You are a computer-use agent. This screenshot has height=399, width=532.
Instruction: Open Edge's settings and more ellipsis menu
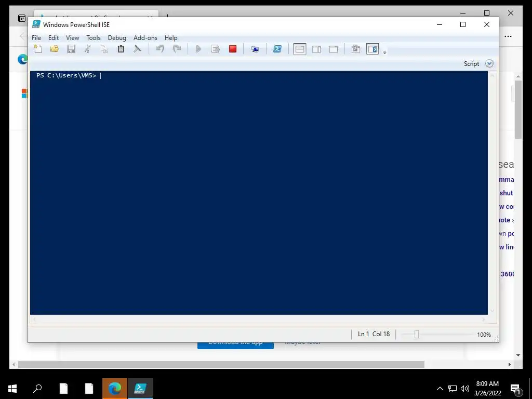pos(508,36)
